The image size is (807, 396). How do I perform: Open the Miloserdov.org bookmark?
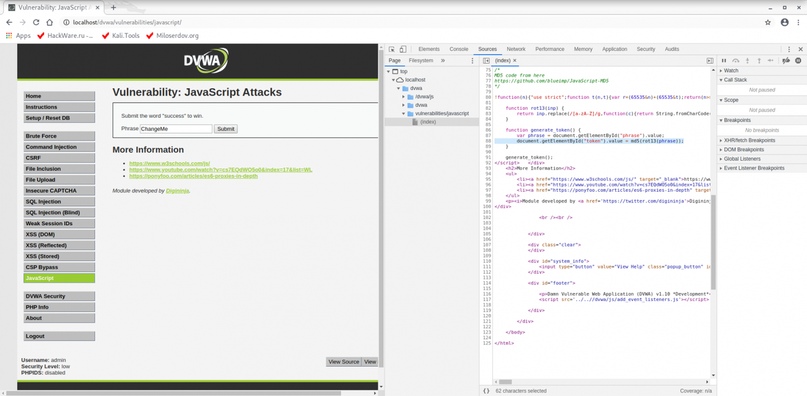pos(172,36)
